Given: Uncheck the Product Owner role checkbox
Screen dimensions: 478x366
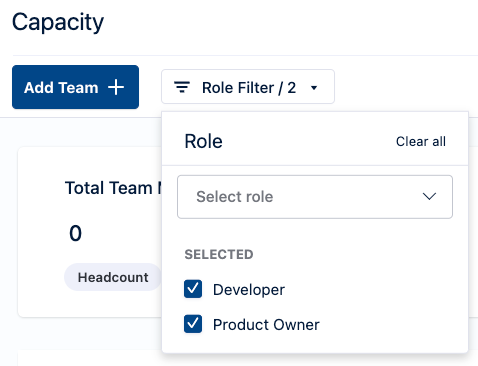Looking at the screenshot, I should click(193, 324).
